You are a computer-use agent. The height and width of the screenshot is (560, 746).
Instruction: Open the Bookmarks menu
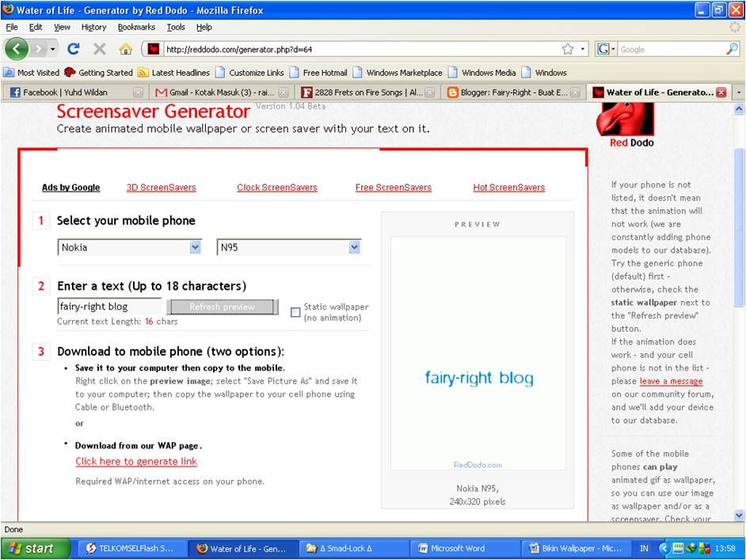135,26
